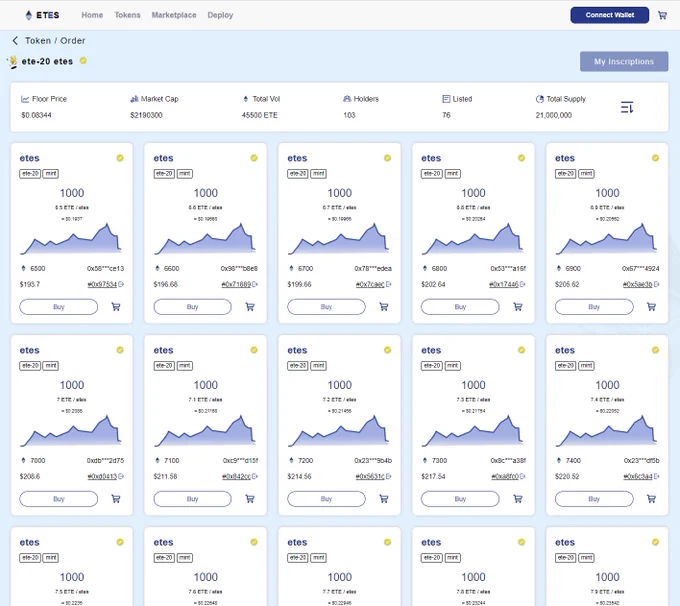Buy the 7000 ETE listing
The image size is (680, 606).
pyautogui.click(x=59, y=499)
